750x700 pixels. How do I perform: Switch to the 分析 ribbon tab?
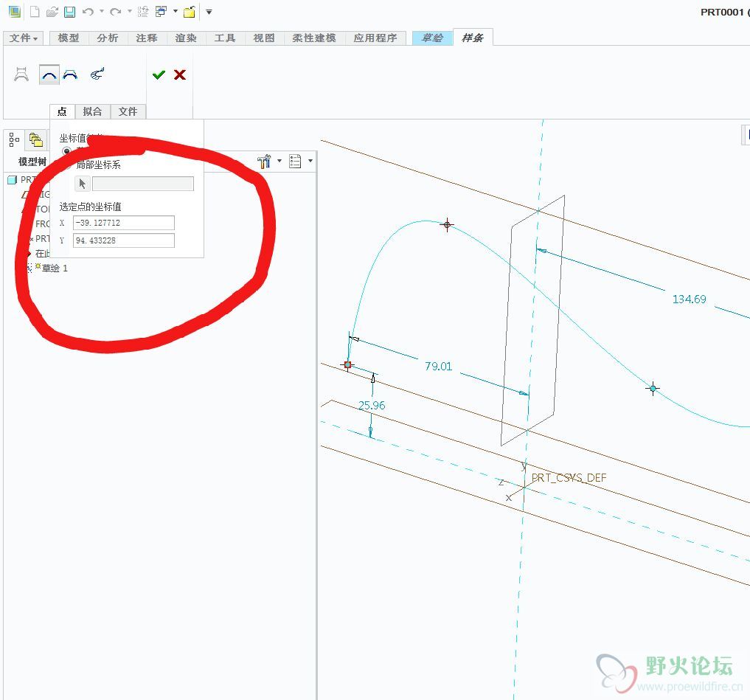click(x=108, y=38)
